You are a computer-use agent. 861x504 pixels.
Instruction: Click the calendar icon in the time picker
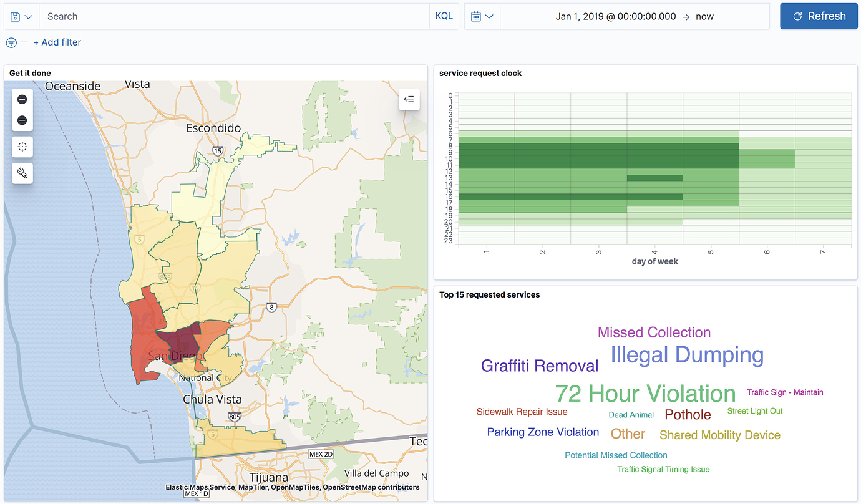pos(476,16)
